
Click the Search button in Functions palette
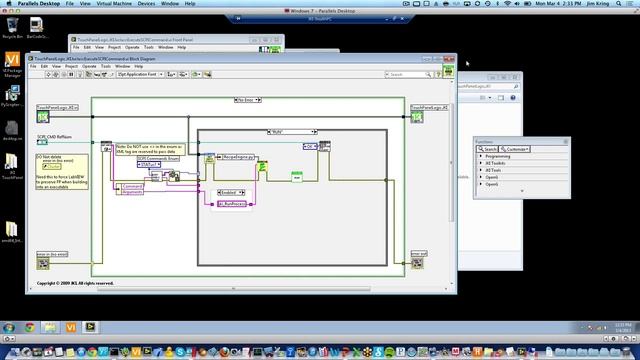[487, 149]
